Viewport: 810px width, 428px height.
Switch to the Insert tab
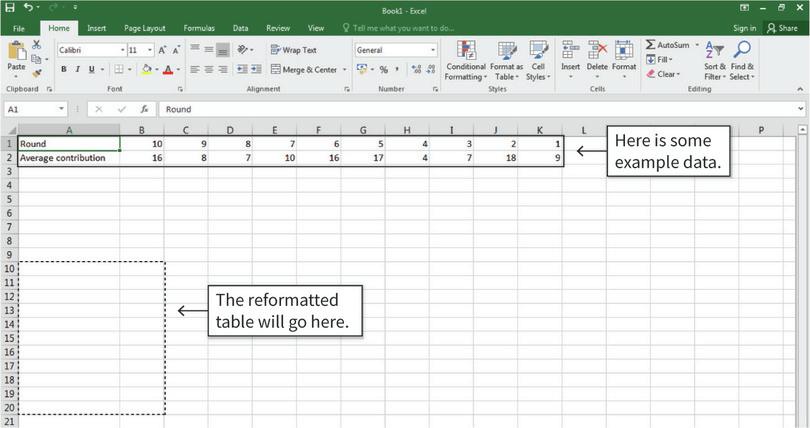pos(96,28)
